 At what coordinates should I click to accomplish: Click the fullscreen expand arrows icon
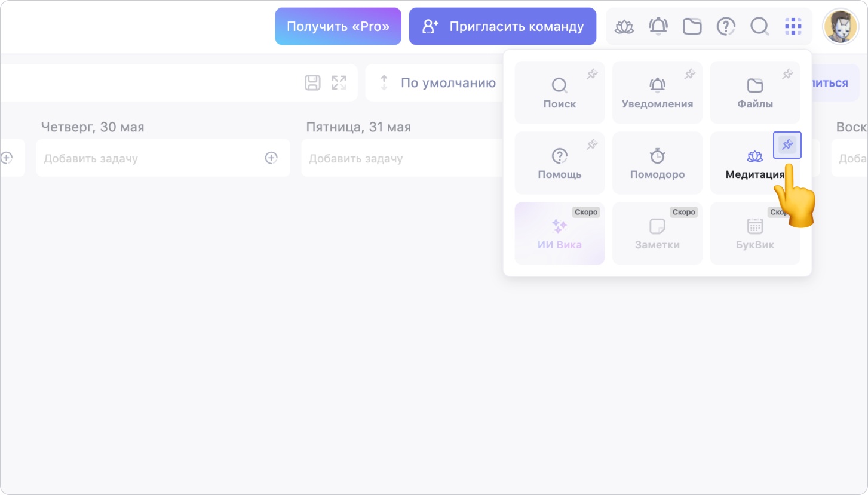339,82
